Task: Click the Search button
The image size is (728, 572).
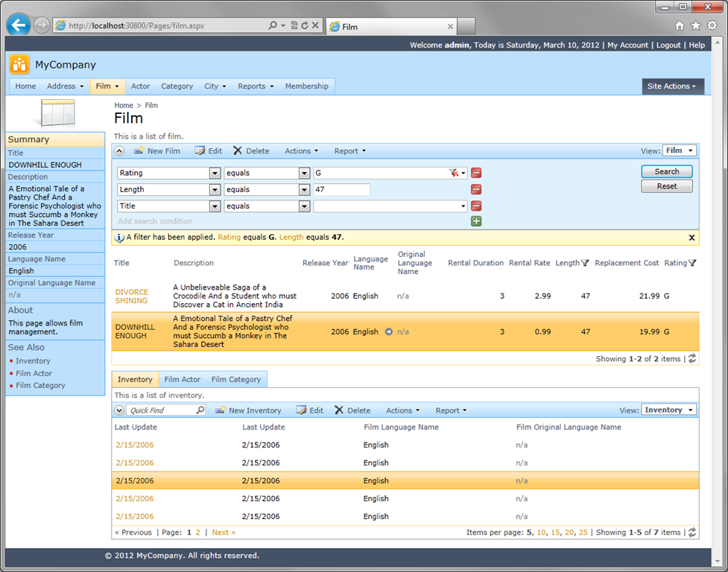Action: click(x=667, y=171)
